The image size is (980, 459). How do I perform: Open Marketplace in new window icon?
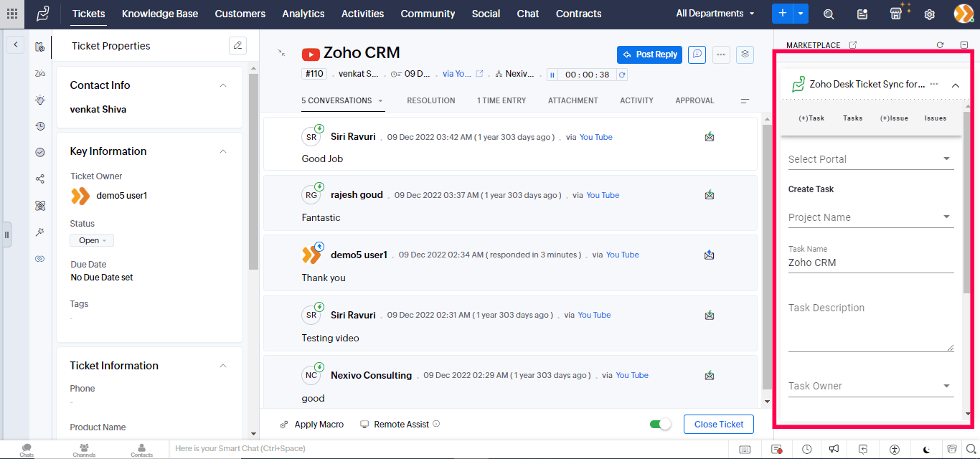[853, 45]
